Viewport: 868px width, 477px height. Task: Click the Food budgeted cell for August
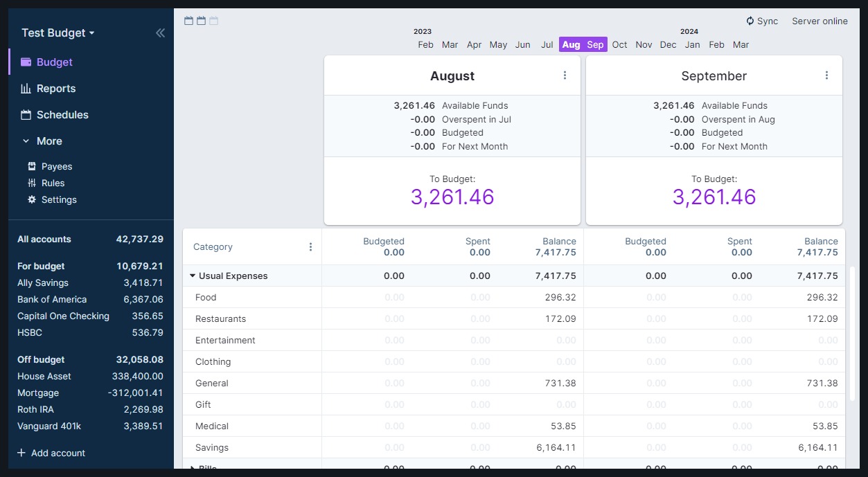366,298
